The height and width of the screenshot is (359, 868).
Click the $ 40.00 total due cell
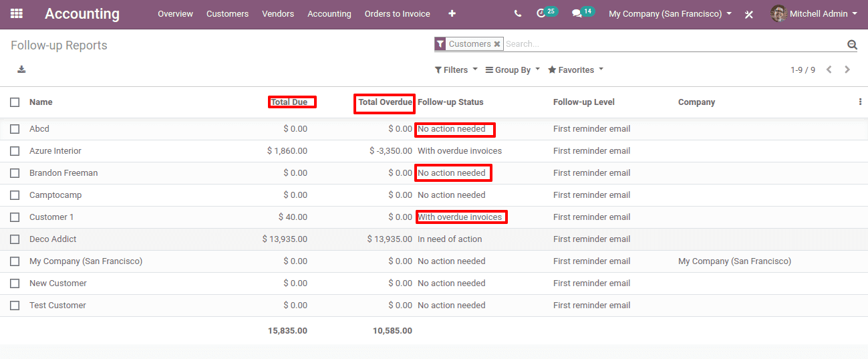pyautogui.click(x=293, y=217)
